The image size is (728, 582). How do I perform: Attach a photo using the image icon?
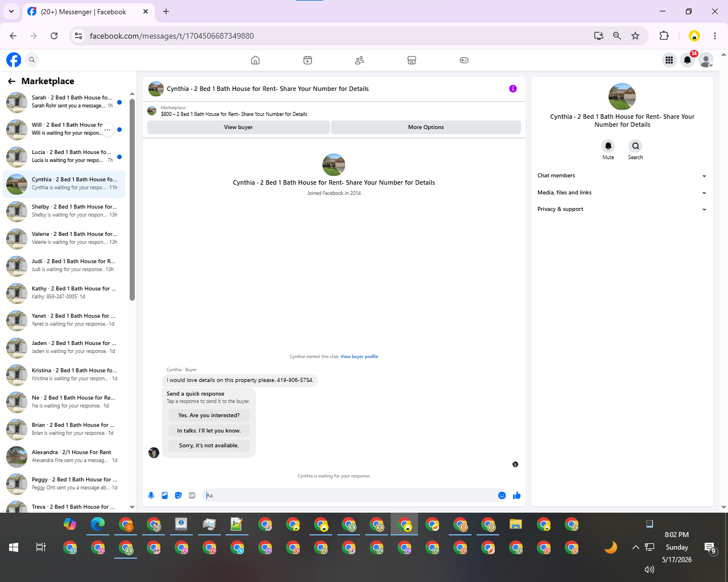(x=165, y=496)
